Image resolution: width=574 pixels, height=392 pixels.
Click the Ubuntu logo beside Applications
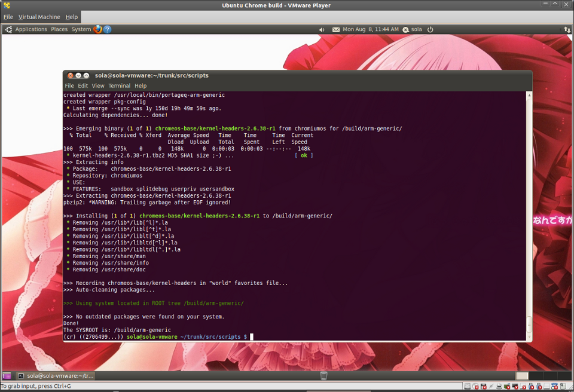click(x=8, y=29)
